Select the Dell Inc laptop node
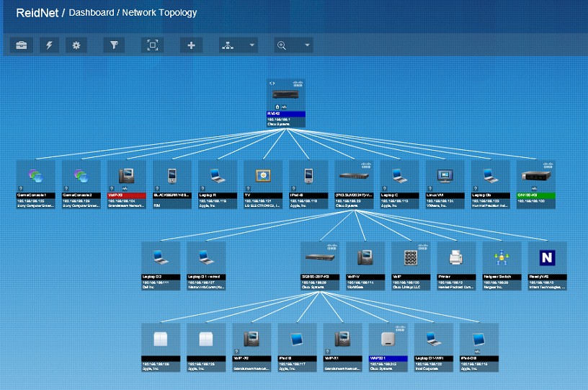 tap(161, 266)
